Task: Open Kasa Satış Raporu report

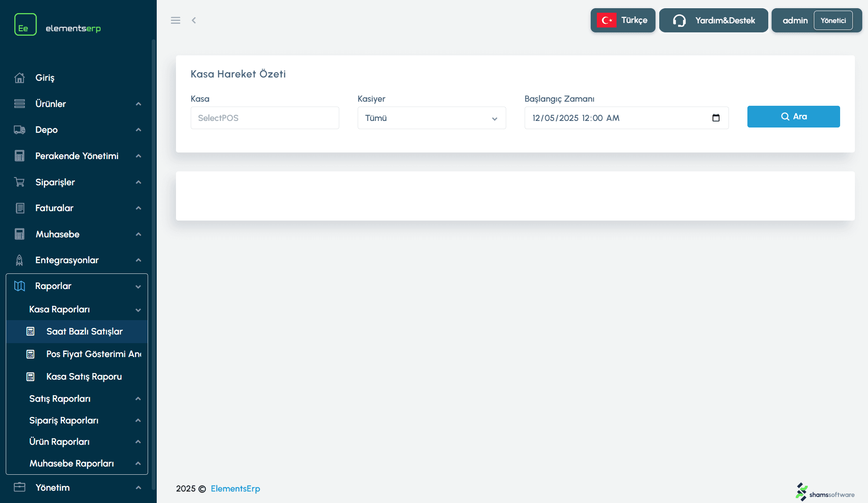Action: coord(84,377)
